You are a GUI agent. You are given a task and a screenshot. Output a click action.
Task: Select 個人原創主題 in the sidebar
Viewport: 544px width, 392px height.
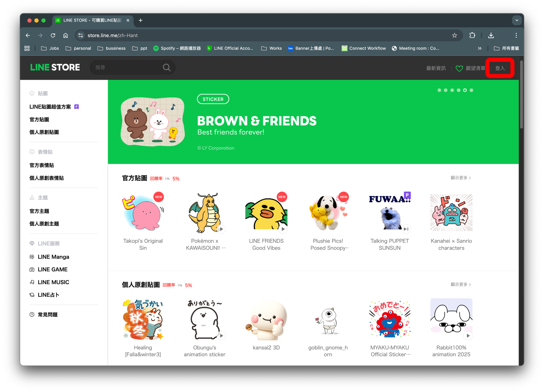pyautogui.click(x=44, y=224)
